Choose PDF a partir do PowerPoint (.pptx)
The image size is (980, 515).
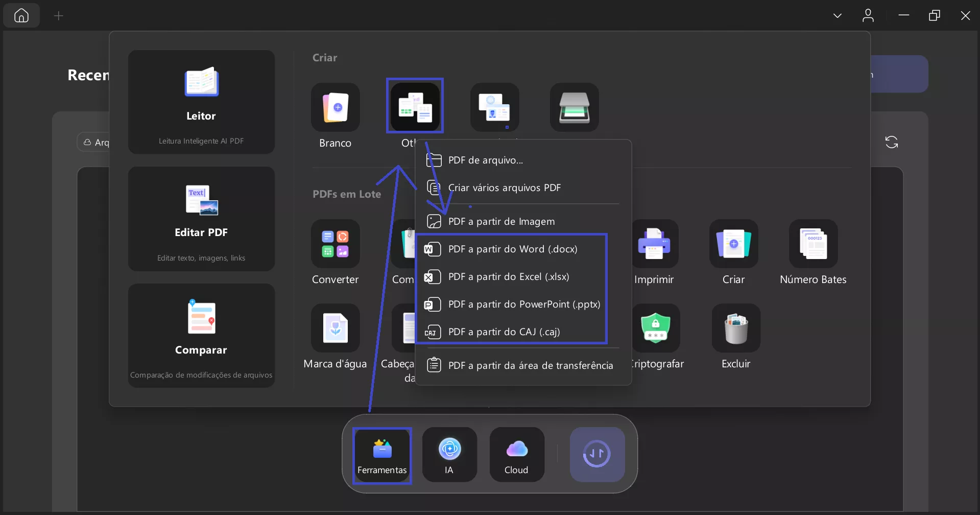(x=523, y=304)
